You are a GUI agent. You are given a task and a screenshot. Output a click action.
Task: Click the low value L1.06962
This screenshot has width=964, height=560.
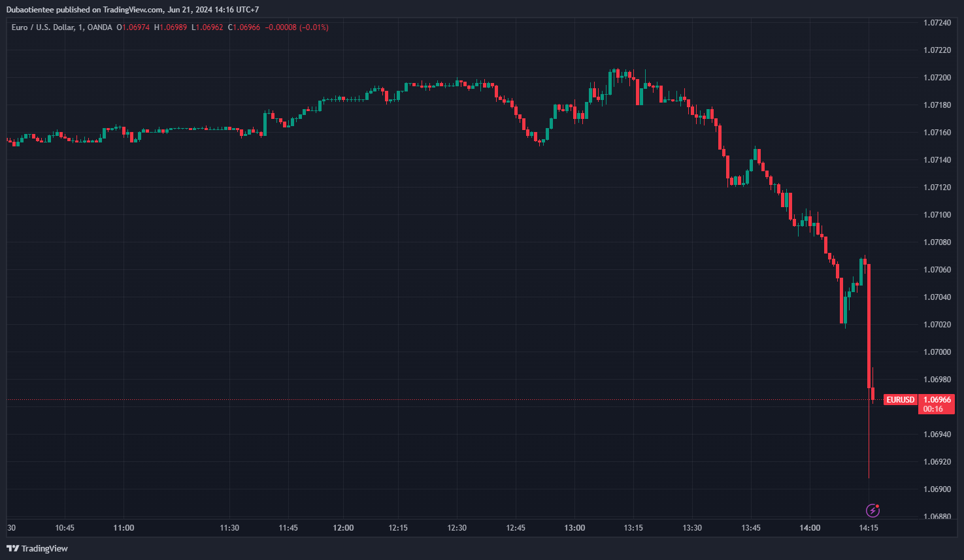(207, 27)
